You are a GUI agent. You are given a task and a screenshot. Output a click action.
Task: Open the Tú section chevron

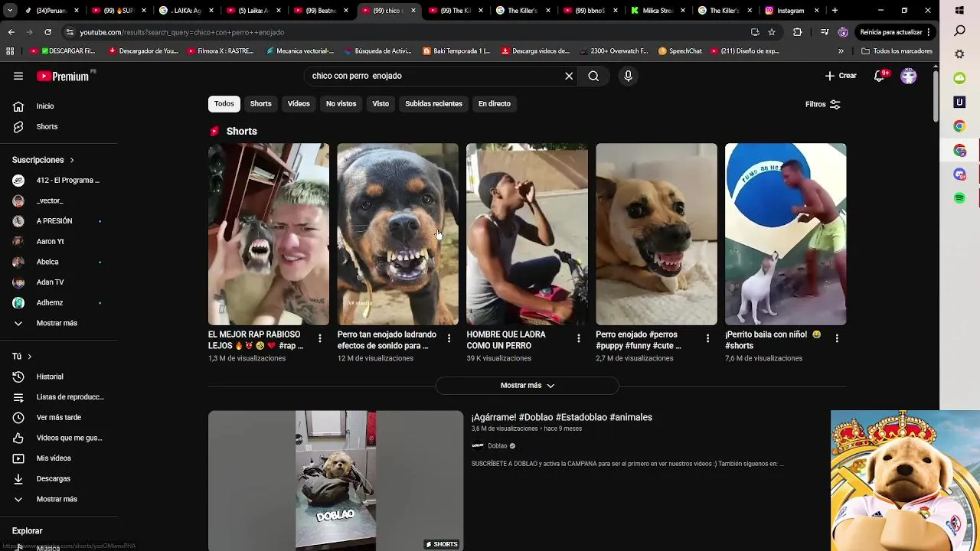(x=29, y=357)
